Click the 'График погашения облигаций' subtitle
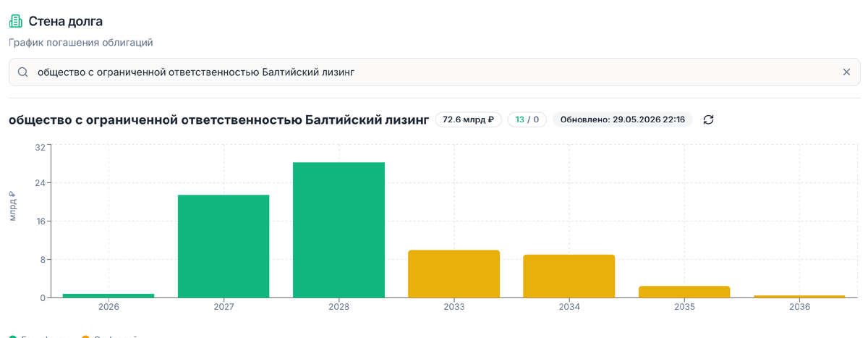868x338 pixels. 81,43
